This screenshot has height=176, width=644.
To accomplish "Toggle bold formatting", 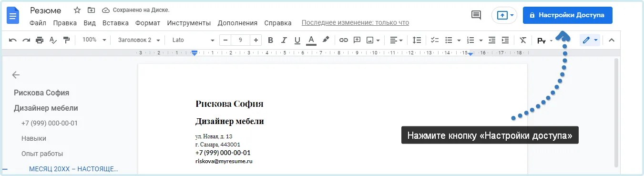I will coord(270,40).
